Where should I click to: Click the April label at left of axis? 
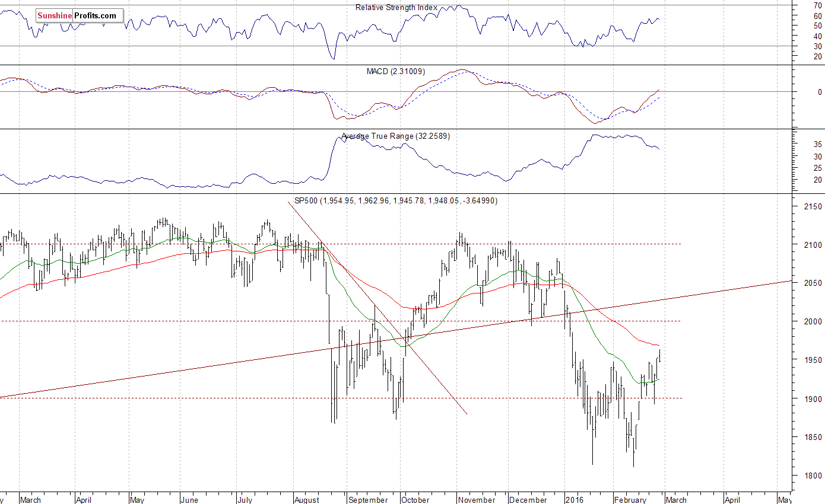coord(84,500)
